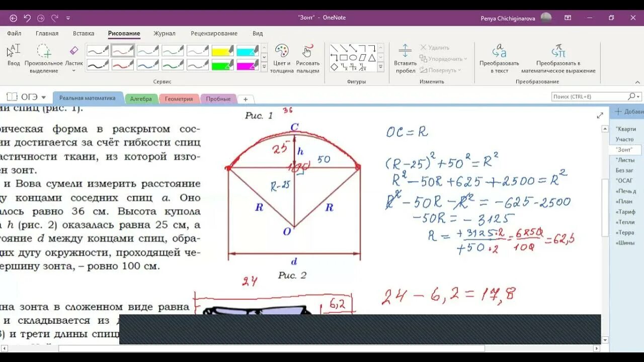Click Преобразовать в математическое выражение
644x362 pixels.
coord(558,58)
